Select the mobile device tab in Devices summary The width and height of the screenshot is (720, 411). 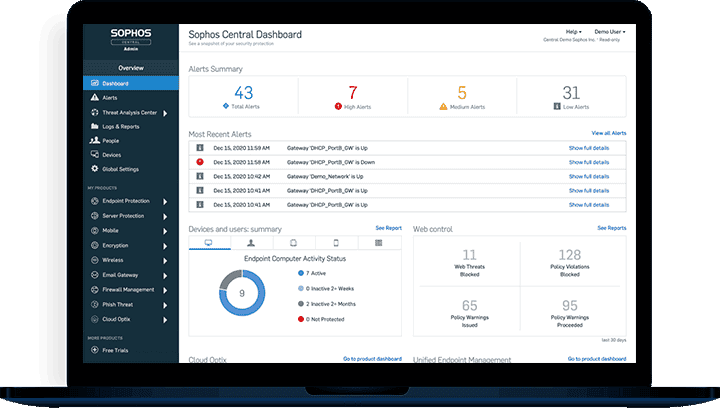pos(336,243)
